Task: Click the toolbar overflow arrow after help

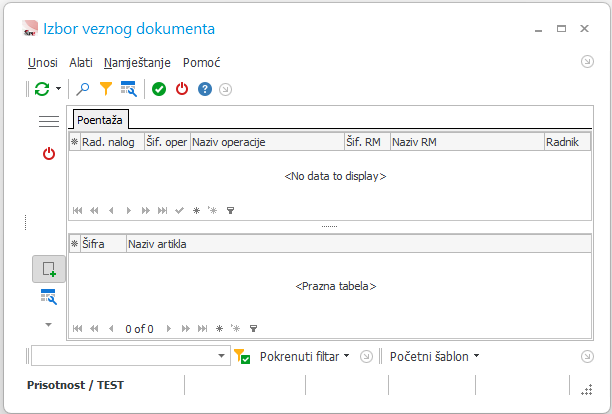Action: click(225, 89)
